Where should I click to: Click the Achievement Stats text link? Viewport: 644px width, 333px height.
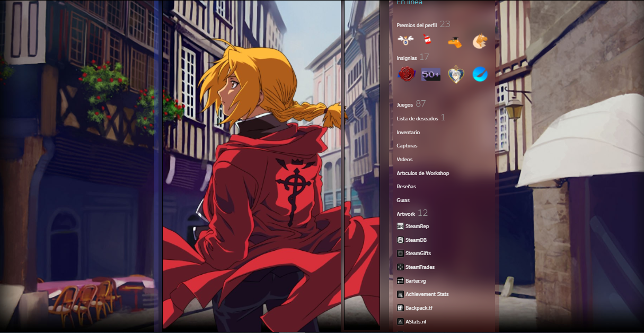coord(427,294)
